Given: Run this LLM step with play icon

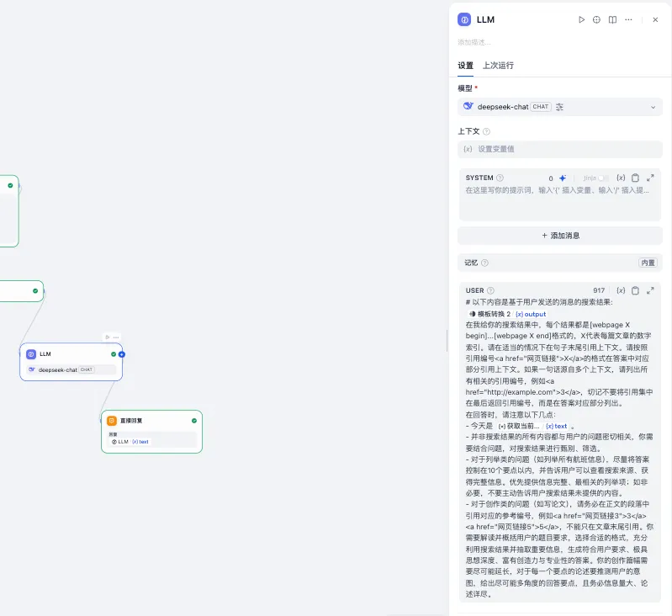Looking at the screenshot, I should pos(581,19).
